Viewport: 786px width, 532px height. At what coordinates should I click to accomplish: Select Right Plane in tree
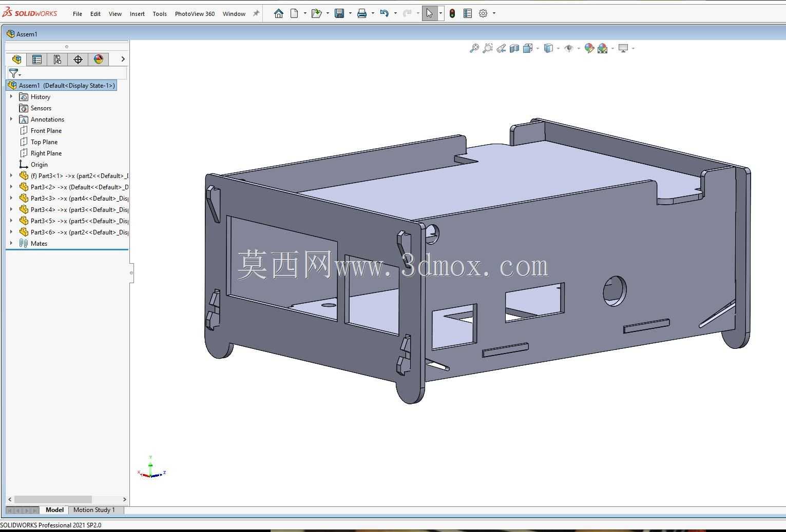pyautogui.click(x=46, y=153)
